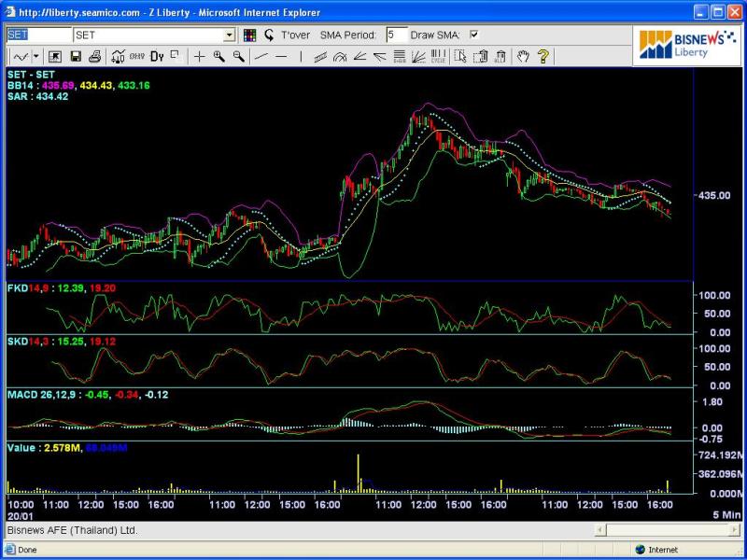Click the zoom in magnifier
Screen dimensions: 747x560
pyautogui.click(x=218, y=57)
